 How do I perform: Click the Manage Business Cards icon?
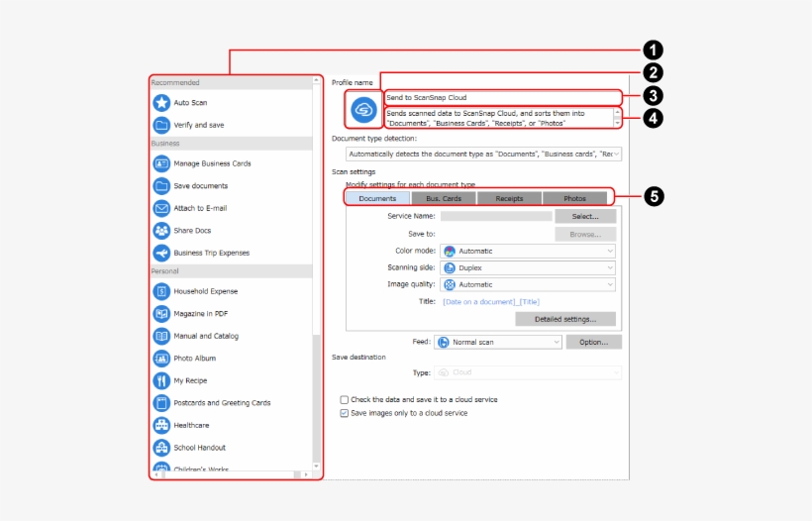(161, 163)
